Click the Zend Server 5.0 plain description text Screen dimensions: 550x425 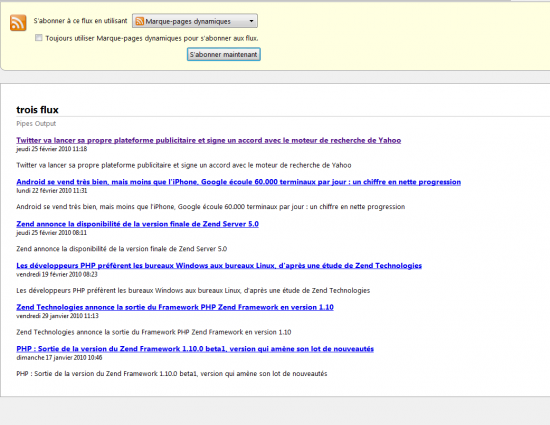click(x=121, y=249)
